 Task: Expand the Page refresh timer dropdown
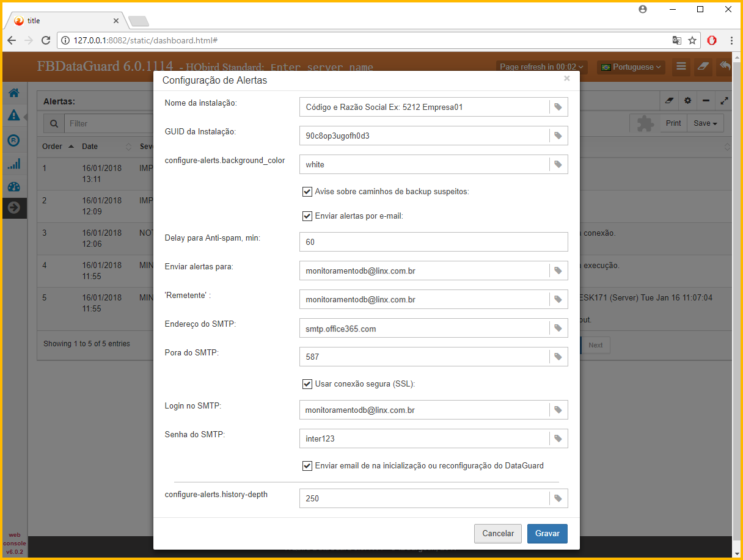542,67
